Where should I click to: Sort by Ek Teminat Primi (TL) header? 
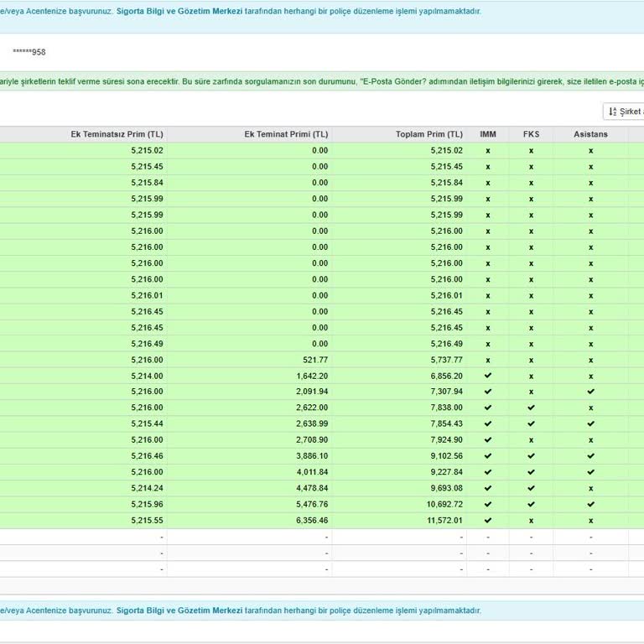pyautogui.click(x=286, y=134)
